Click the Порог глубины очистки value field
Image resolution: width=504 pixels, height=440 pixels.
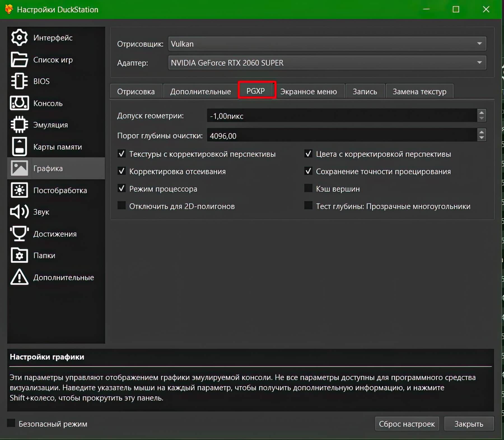click(x=342, y=135)
